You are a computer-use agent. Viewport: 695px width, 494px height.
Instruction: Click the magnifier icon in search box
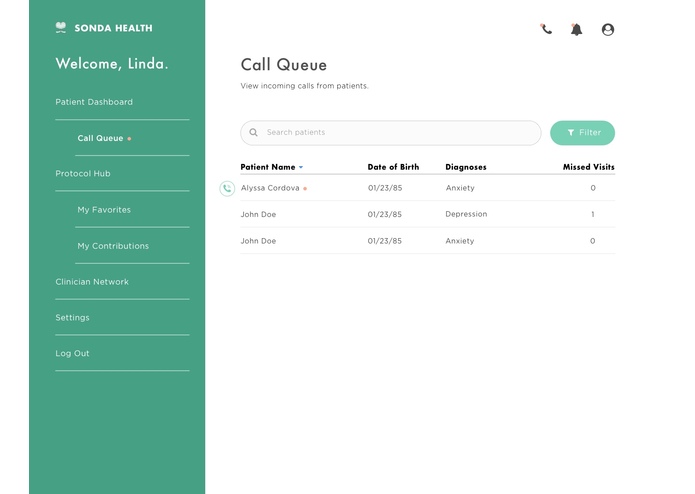tap(253, 132)
